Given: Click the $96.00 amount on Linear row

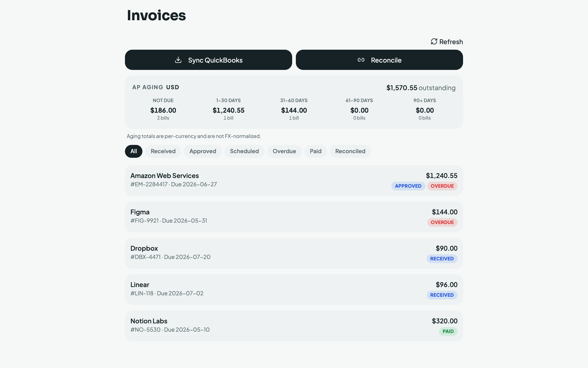Looking at the screenshot, I should [x=447, y=285].
